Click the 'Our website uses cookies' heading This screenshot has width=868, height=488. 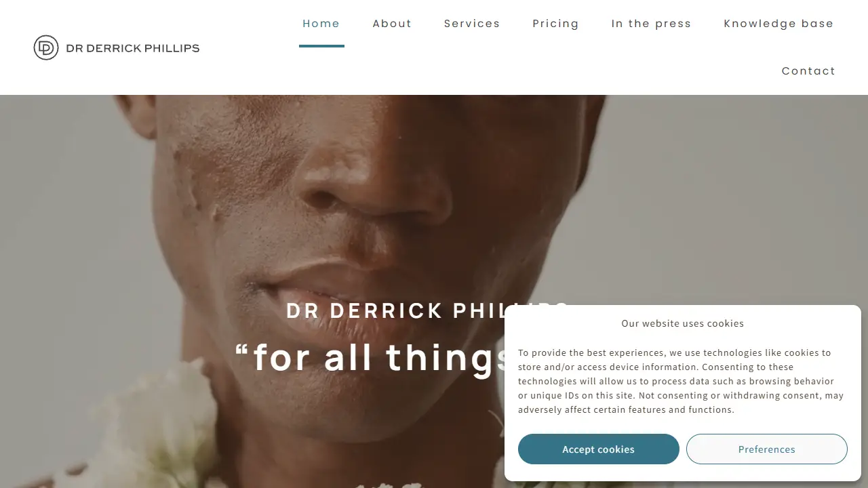[683, 323]
